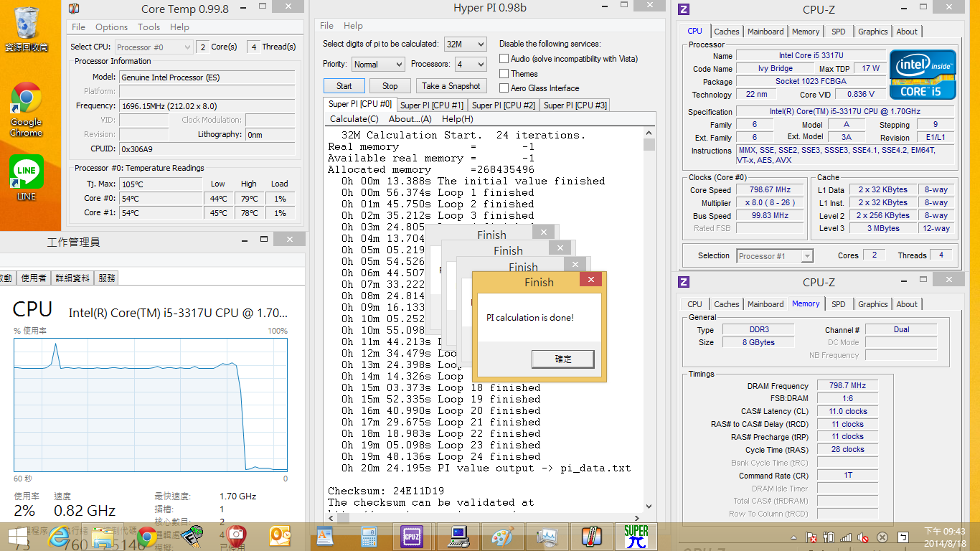This screenshot has height=551, width=980.
Task: Open Chrome from the taskbar
Action: [x=148, y=536]
